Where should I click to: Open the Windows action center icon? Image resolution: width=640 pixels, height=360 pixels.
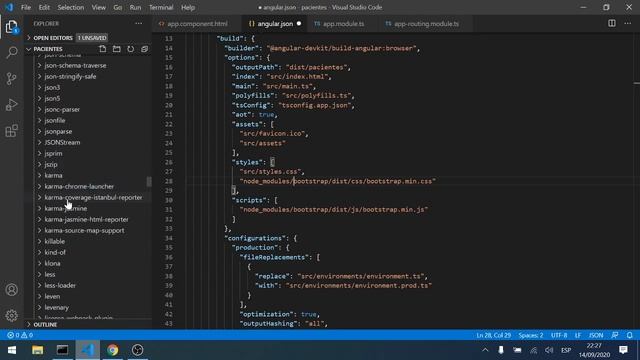click(x=623, y=350)
